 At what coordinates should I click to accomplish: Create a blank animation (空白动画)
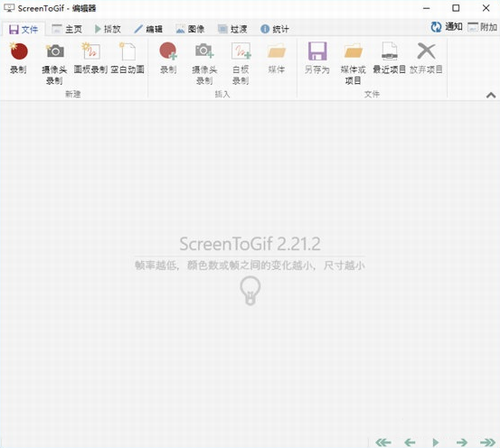pos(127,58)
